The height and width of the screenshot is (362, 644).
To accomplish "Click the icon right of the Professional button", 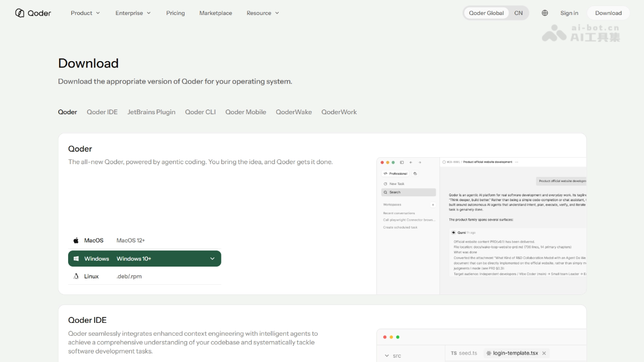I will pos(415,174).
